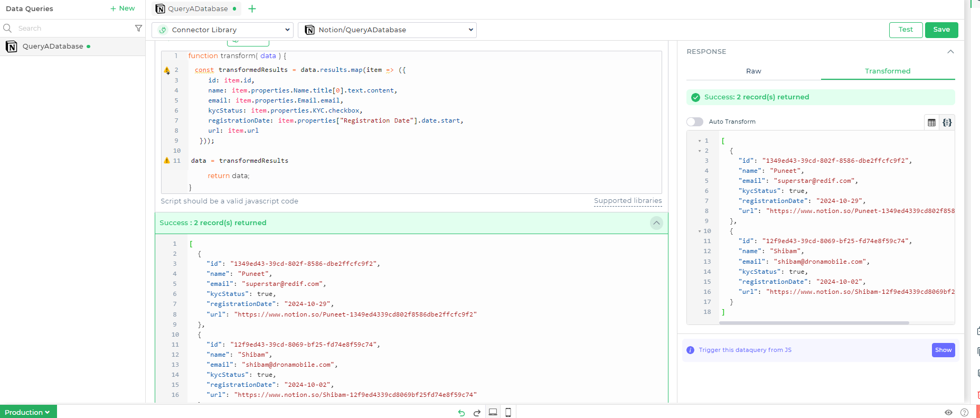Click the "shibam@dronamobile.com" value in lower result
The height and width of the screenshot is (418, 980).
[288, 365]
